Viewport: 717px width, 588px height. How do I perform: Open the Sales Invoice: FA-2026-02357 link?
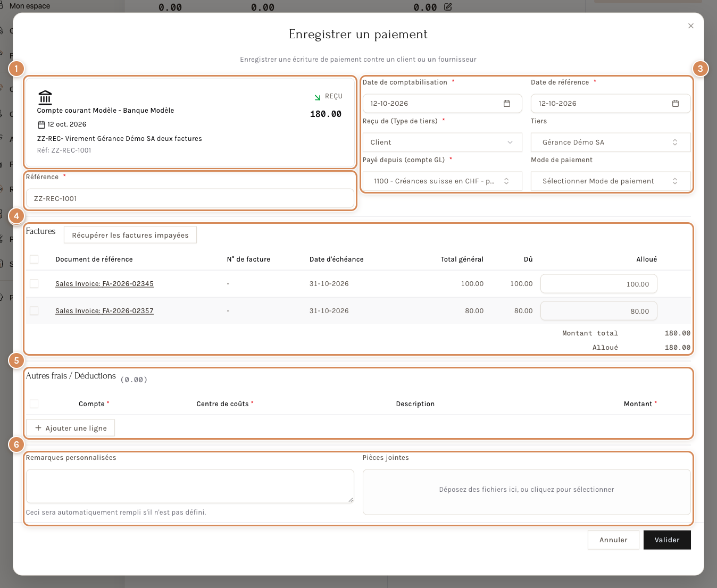tap(105, 311)
